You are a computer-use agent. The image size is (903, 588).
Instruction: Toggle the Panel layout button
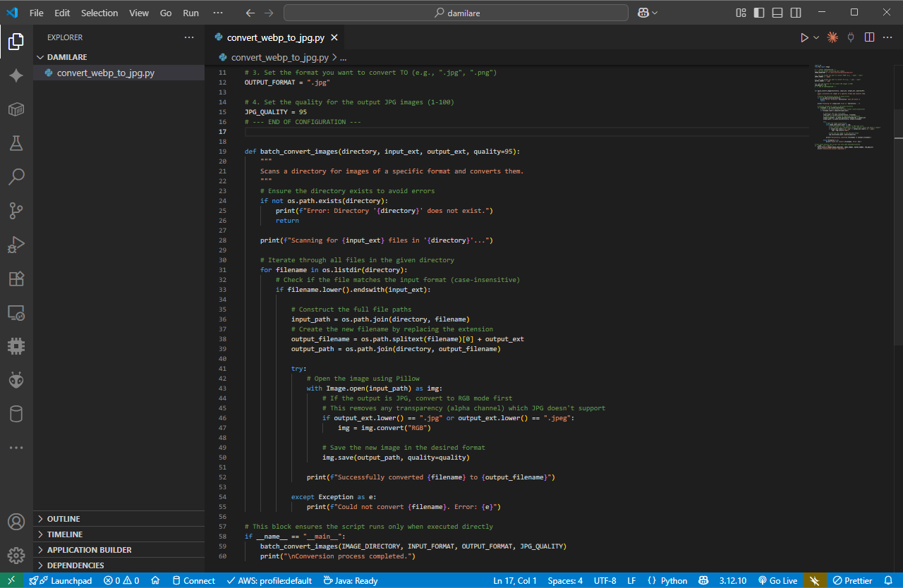[777, 13]
